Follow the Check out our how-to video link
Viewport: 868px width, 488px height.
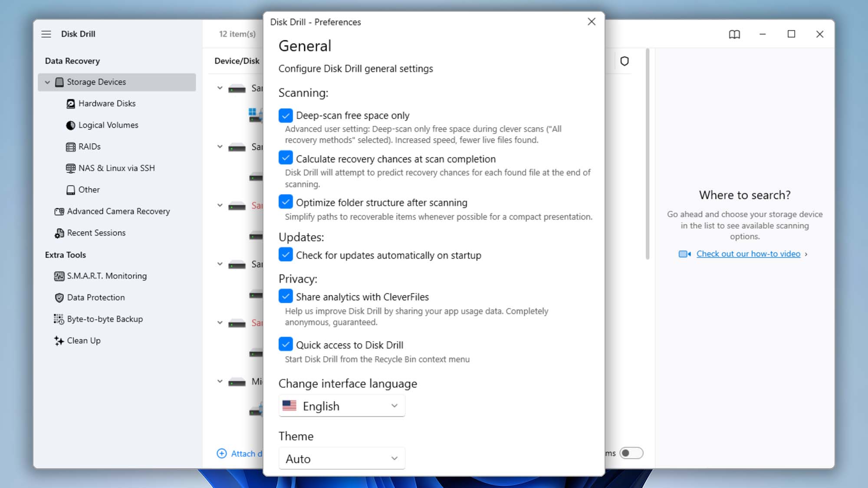(748, 254)
